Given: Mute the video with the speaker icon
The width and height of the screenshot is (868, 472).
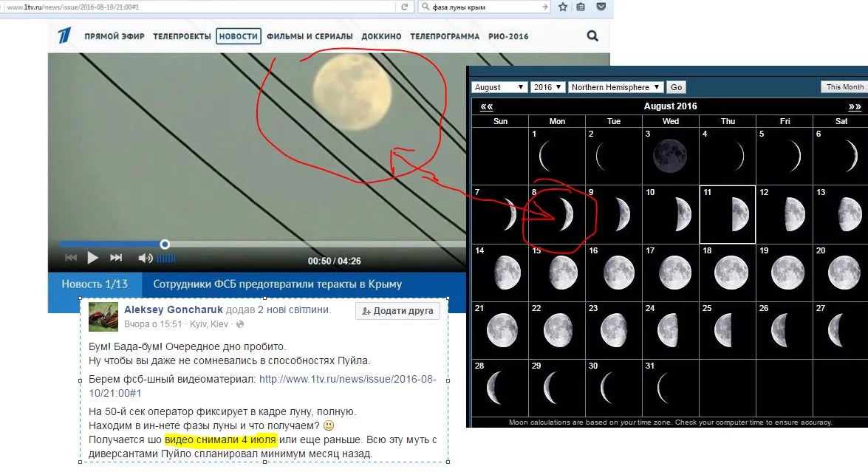Looking at the screenshot, I should point(145,258).
